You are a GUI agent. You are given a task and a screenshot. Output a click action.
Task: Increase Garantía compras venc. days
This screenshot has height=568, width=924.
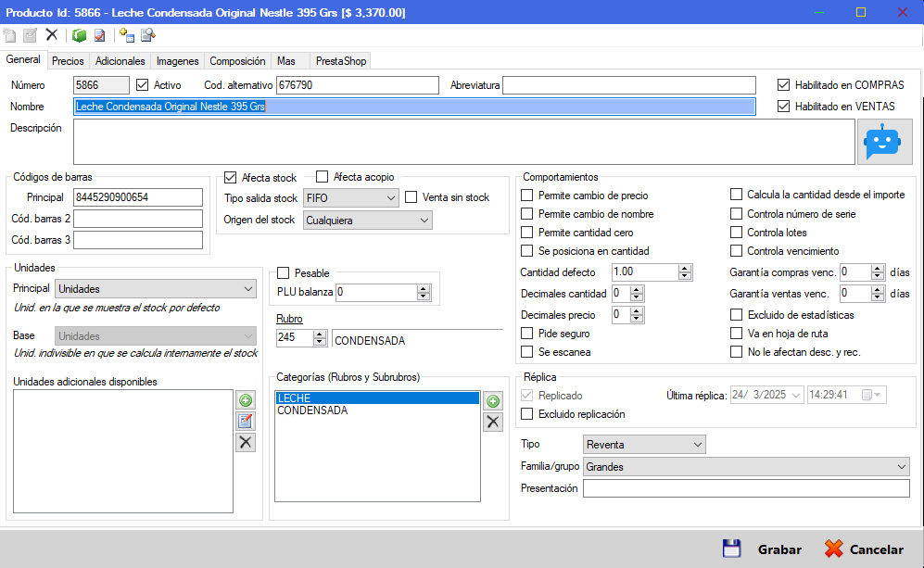[878, 269]
